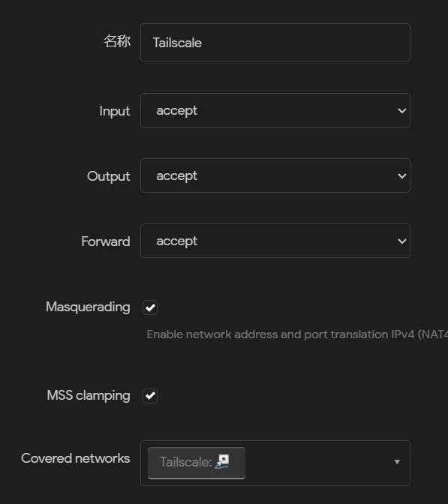Click the Masquerading label text
Image resolution: width=448 pixels, height=504 pixels.
88,307
